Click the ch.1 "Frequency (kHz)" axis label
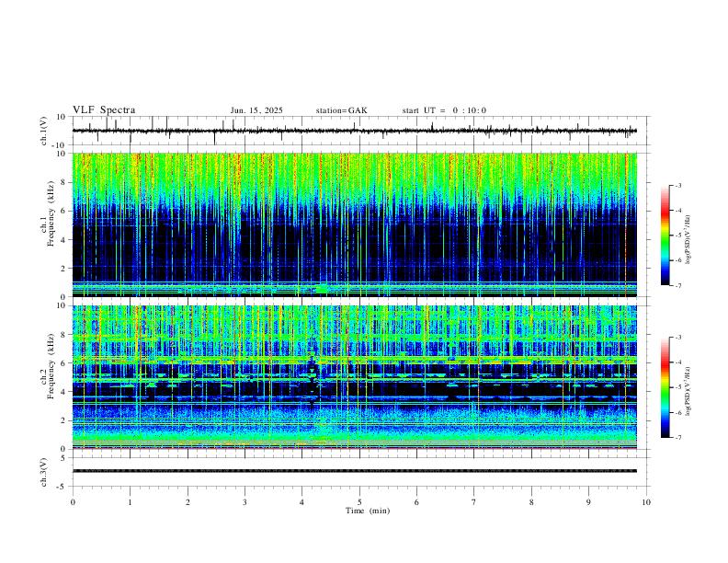Image resolution: width=728 pixels, height=563 pixels. pyautogui.click(x=51, y=213)
